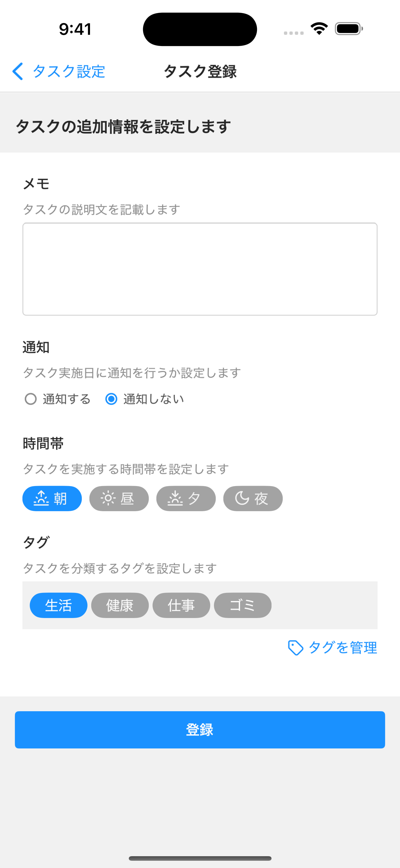
Task: Tap the moon icon on 夜 chip
Action: click(242, 498)
